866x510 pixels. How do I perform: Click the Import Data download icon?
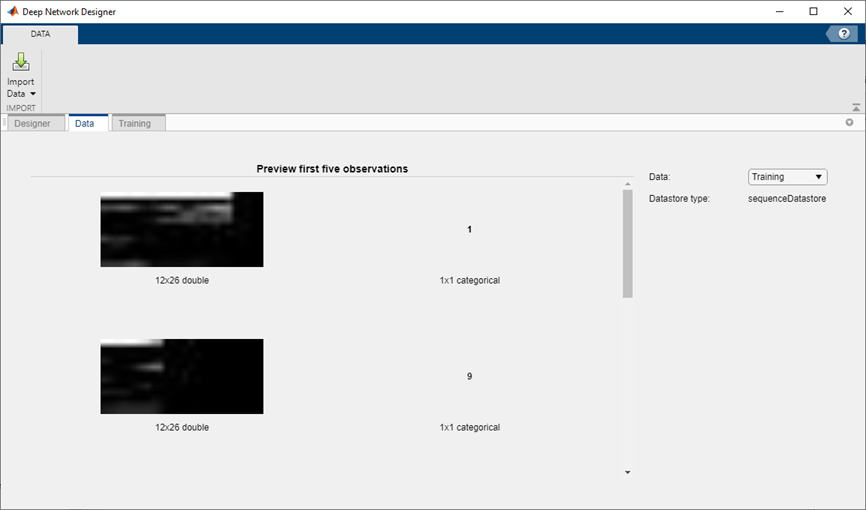click(x=21, y=62)
